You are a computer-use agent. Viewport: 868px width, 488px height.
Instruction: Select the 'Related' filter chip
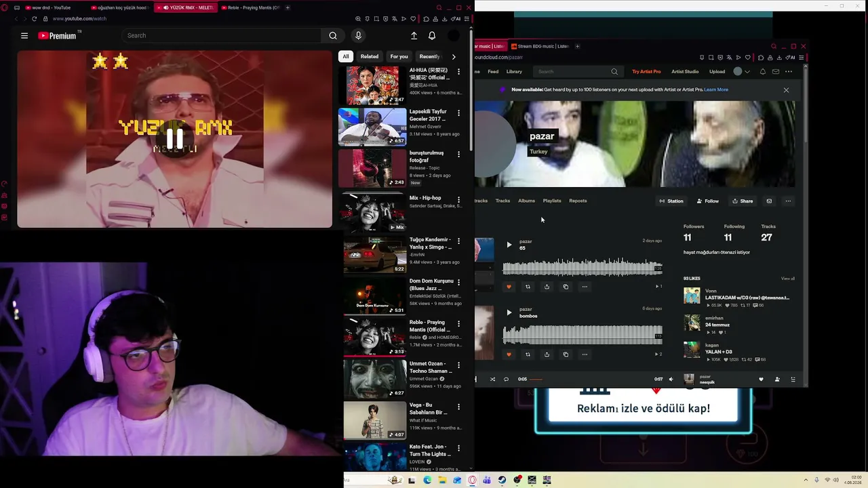(370, 57)
